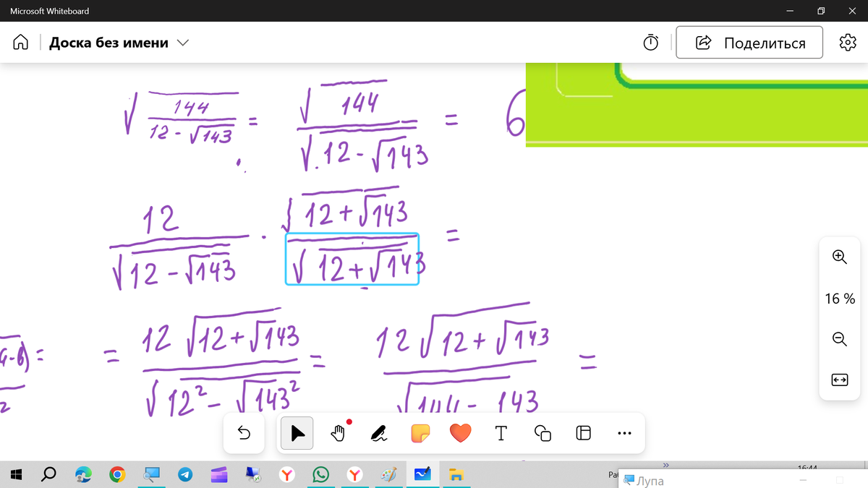
Task: Open the heart reactions tool
Action: click(460, 433)
